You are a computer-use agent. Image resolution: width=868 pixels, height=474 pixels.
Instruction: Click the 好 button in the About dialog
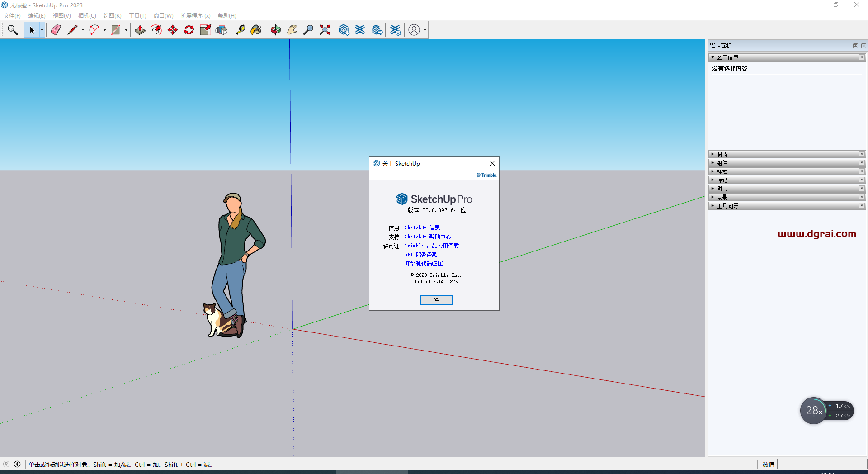point(436,300)
